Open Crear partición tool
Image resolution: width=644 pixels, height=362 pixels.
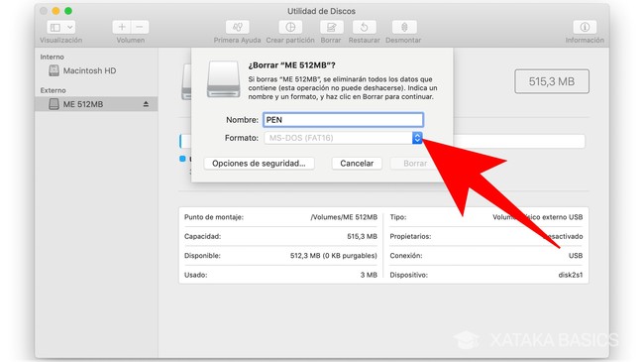(x=290, y=27)
